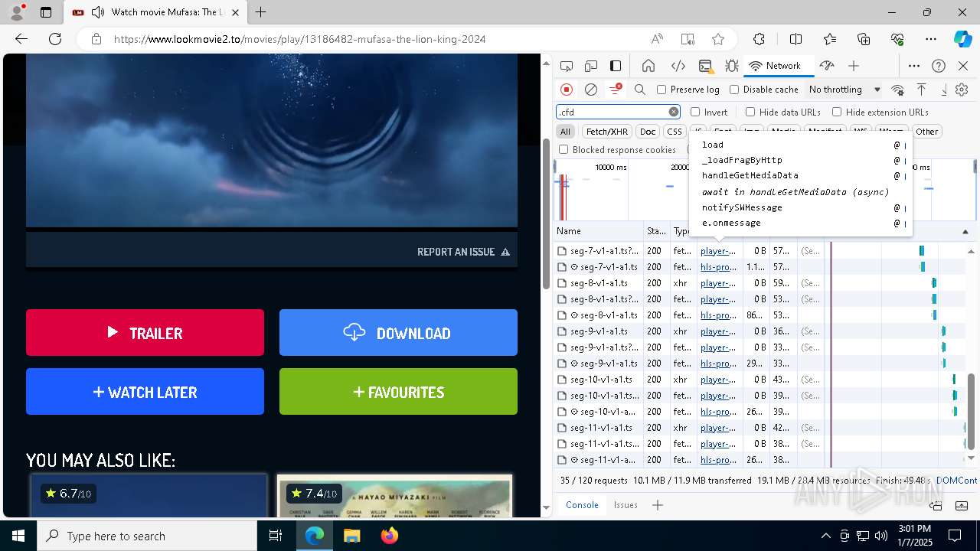The image size is (980, 551).
Task: Check the Invert filter option
Action: click(695, 112)
